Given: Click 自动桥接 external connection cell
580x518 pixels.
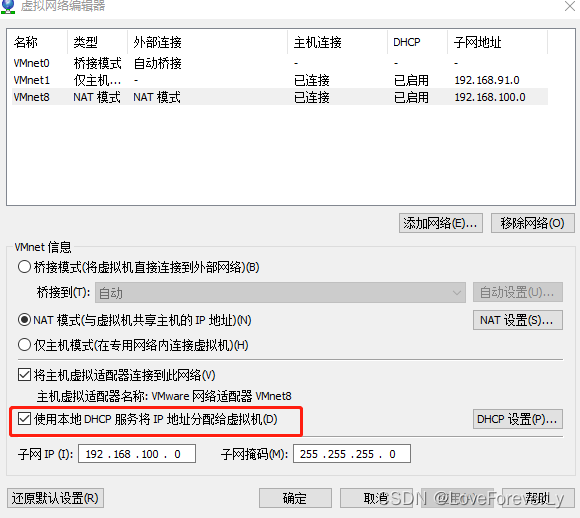Looking at the screenshot, I should tap(158, 63).
